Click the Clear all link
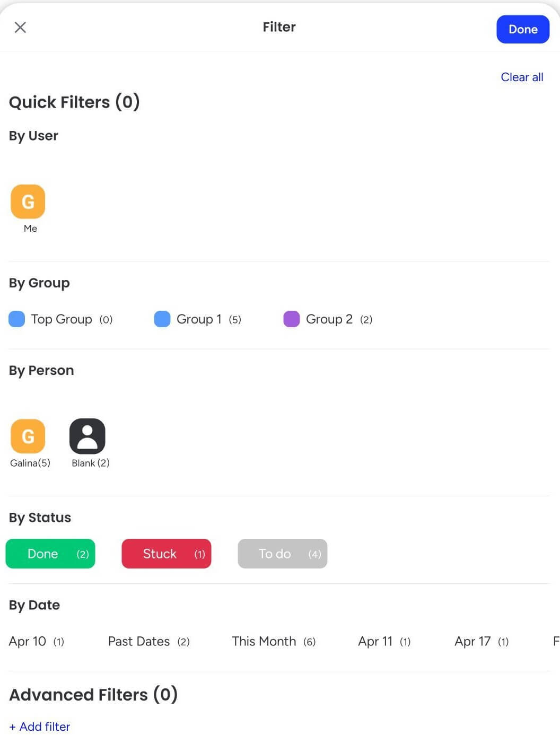Screen dimensions: 560x735 (521, 77)
